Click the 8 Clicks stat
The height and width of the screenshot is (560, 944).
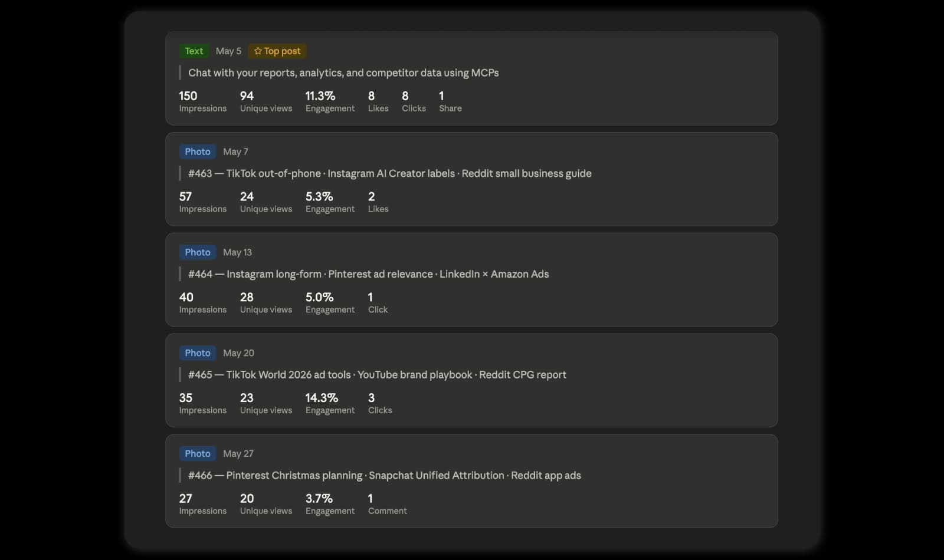[x=414, y=101]
